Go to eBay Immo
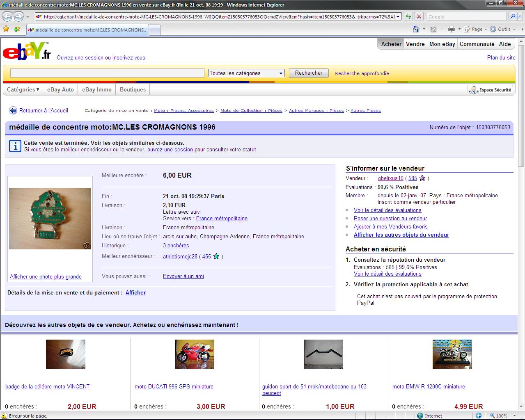This screenshot has width=525, height=420. pos(97,90)
